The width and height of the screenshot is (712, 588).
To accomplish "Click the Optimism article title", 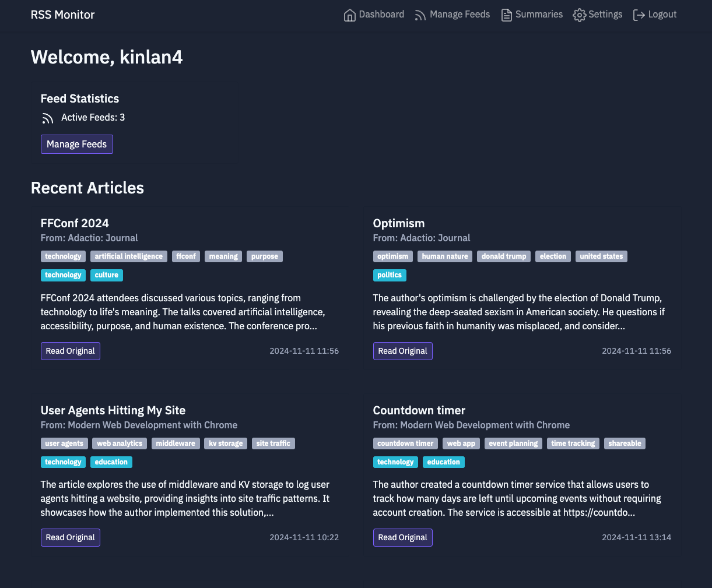I will (x=399, y=223).
